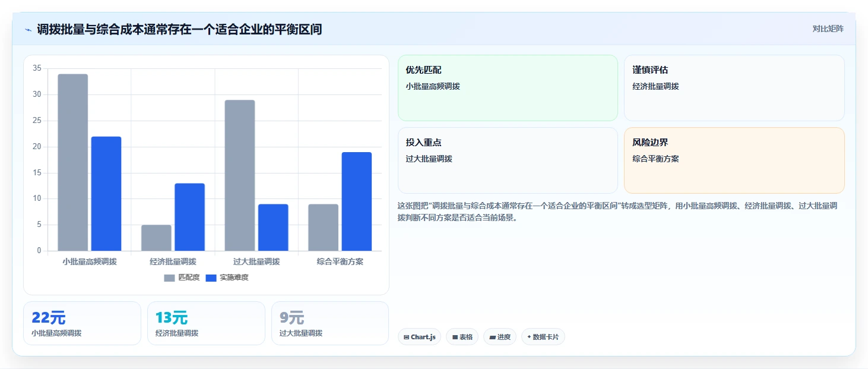Click the y-axis value 0
Screen dimensions: 868x369
[39, 251]
